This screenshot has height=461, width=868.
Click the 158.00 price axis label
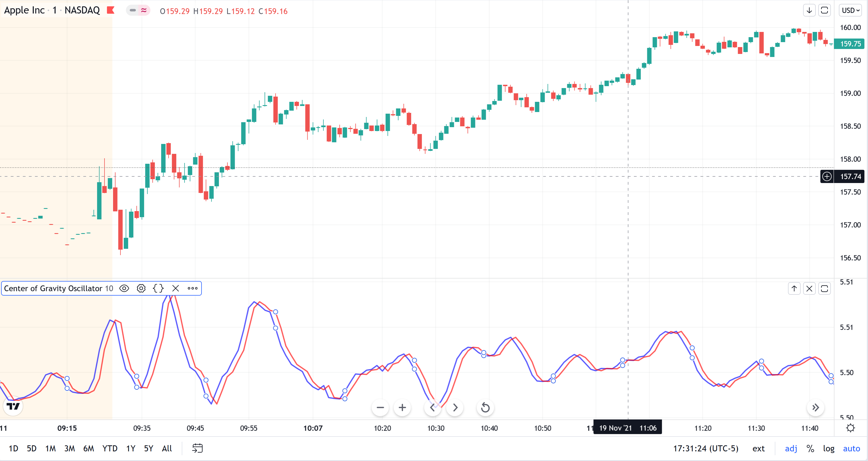850,159
